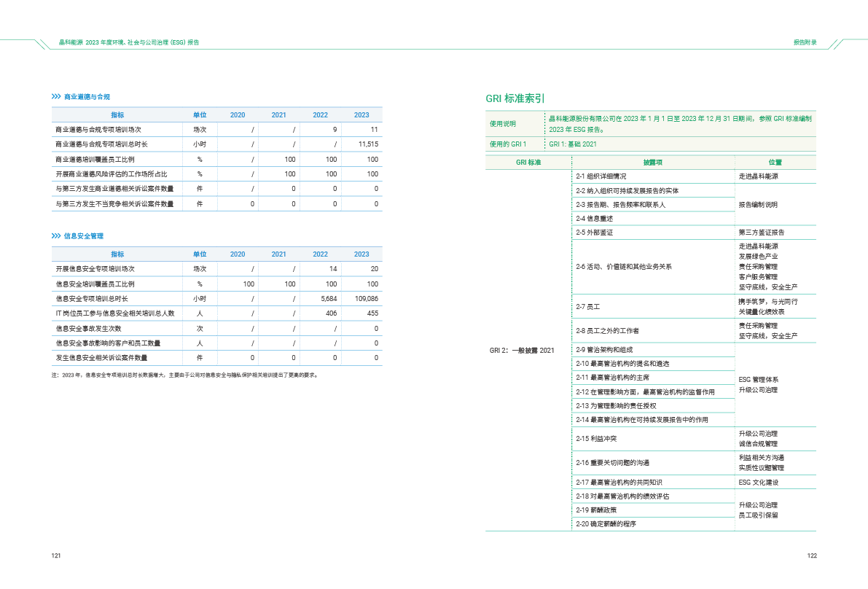Viewport: 868px width, 589px height.
Task: Open the 第三方鉴证报告 location reference
Action: pyautogui.click(x=766, y=233)
